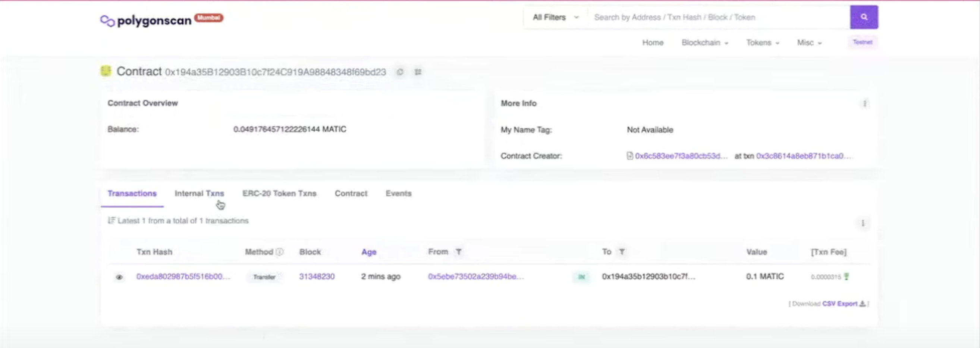This screenshot has height=348, width=980.
Task: Click the purple search magnifier button
Action: [x=864, y=17]
